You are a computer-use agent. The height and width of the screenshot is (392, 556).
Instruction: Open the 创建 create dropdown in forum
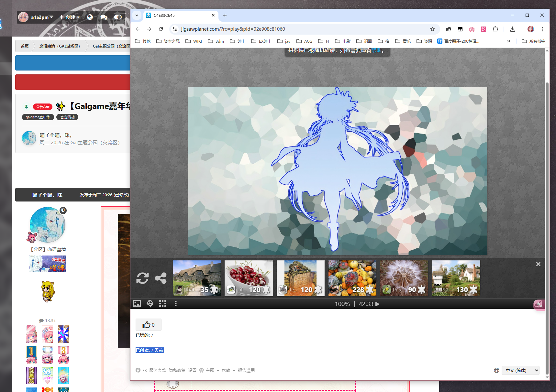click(70, 17)
